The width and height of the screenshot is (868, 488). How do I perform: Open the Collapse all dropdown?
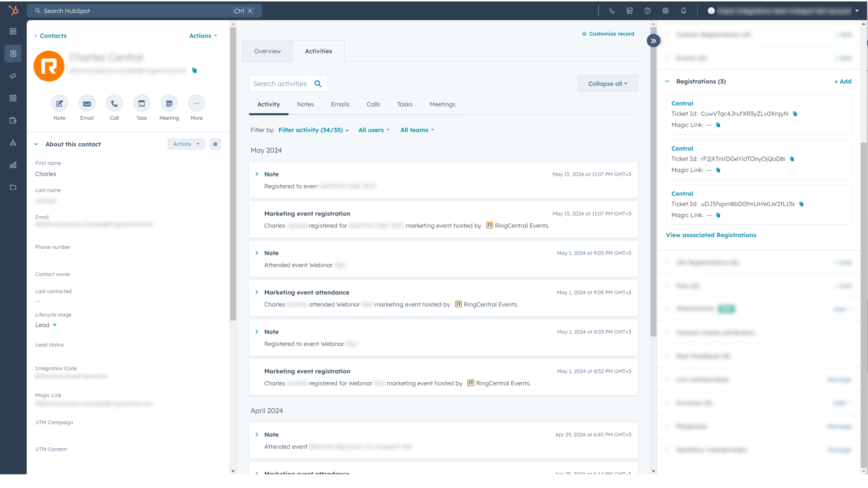click(x=607, y=83)
